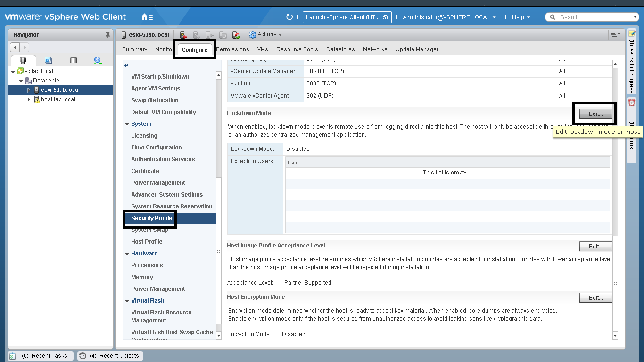The image size is (644, 362).
Task: Click the Hosts and Clusters view icon
Action: 23,60
